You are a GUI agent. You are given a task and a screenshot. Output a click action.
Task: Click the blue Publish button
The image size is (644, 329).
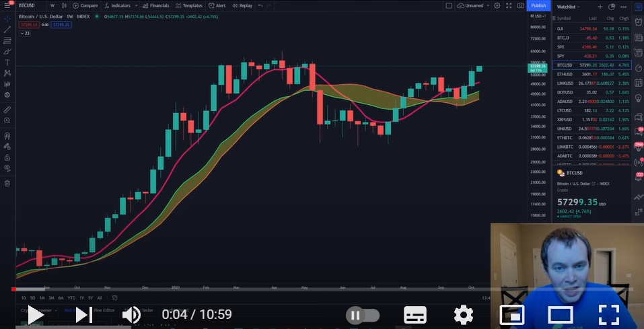click(x=538, y=5)
